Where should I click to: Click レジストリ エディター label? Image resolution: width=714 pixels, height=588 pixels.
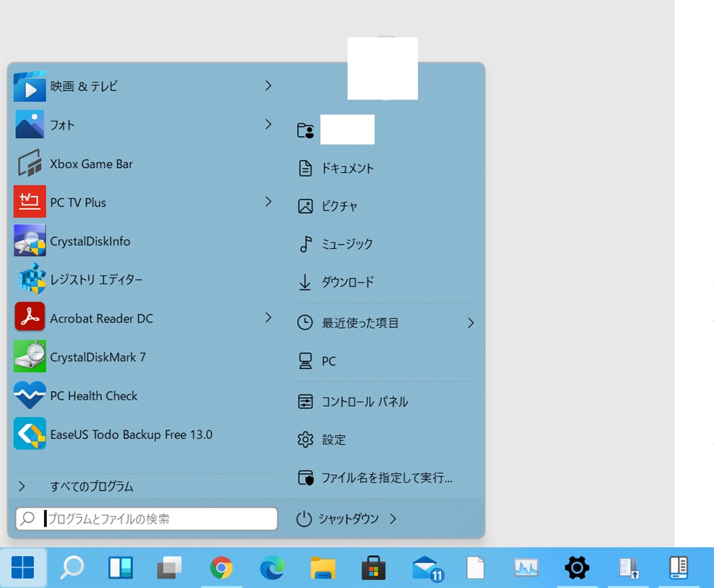[96, 279]
